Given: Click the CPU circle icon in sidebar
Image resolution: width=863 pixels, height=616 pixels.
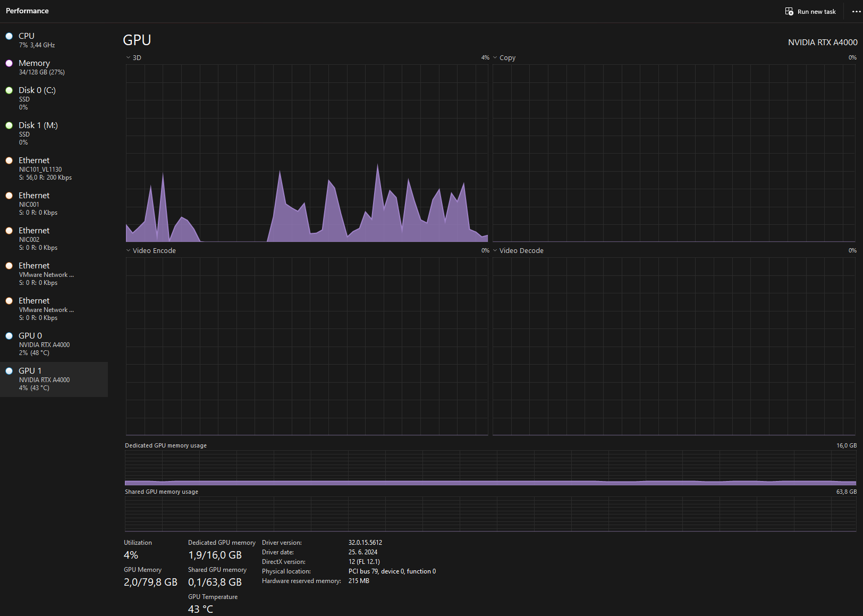Looking at the screenshot, I should 9,36.
